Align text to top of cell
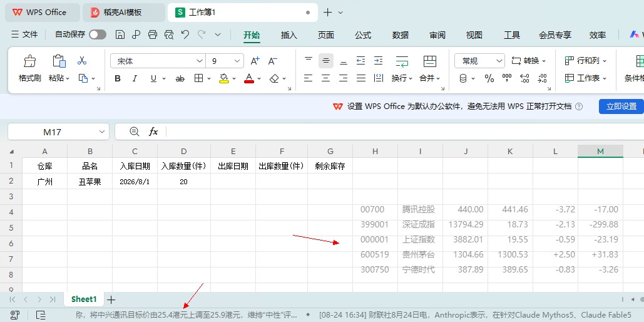The width and height of the screenshot is (644, 322). [309, 61]
